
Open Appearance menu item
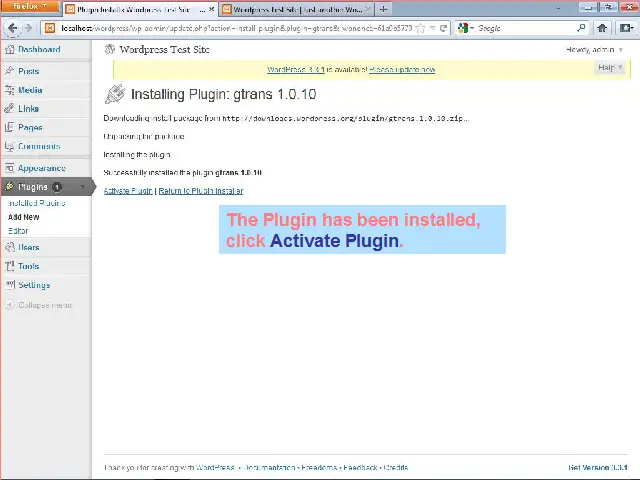point(42,168)
